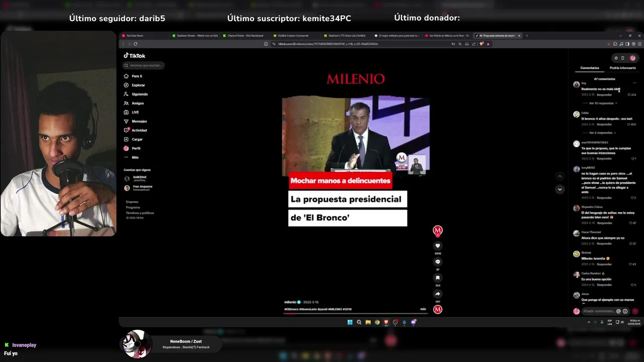
Task: Expand 'Ver 2 respuestas' under Eddie's comment
Action: [x=602, y=133]
